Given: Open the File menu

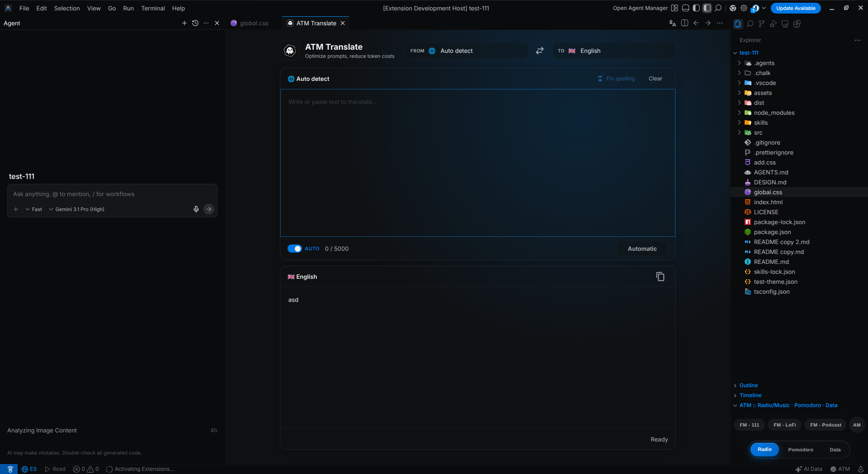Looking at the screenshot, I should point(24,8).
